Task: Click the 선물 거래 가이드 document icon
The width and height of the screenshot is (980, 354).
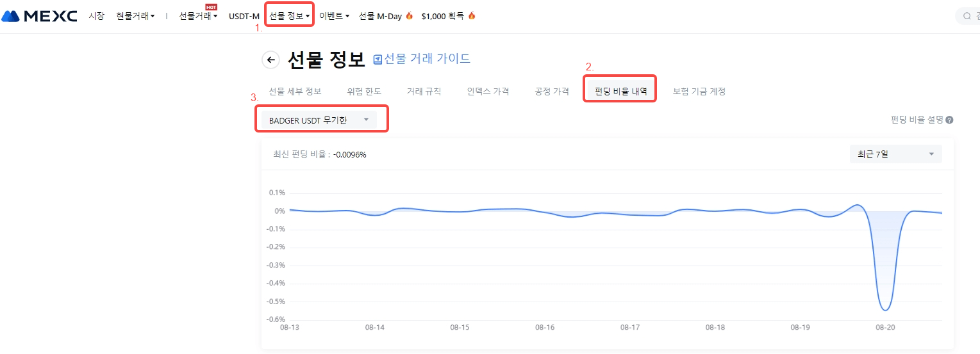Action: click(378, 60)
